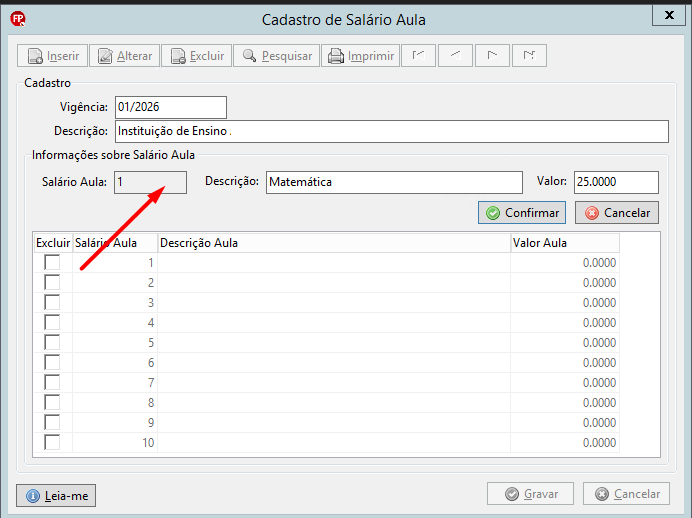Click inside the Vigência field

pos(171,107)
